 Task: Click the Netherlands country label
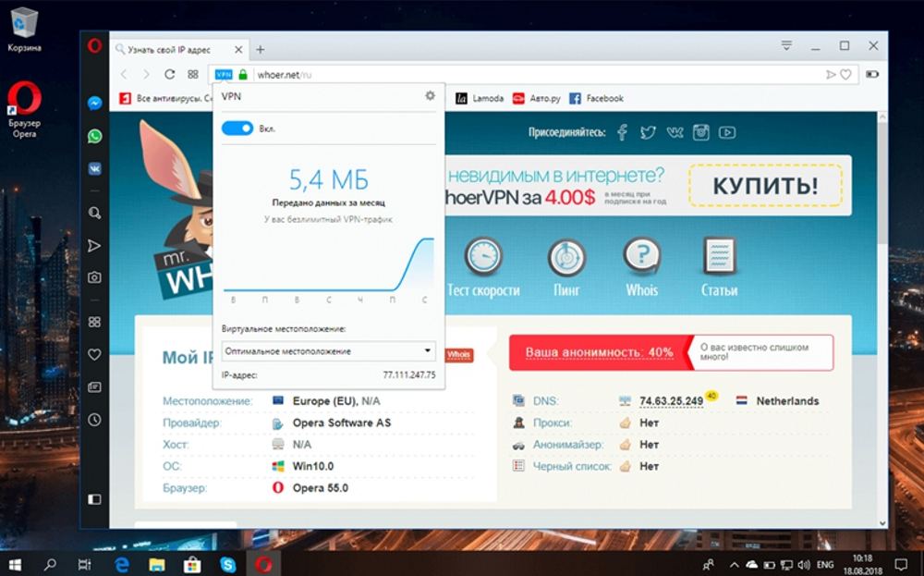pyautogui.click(x=787, y=401)
